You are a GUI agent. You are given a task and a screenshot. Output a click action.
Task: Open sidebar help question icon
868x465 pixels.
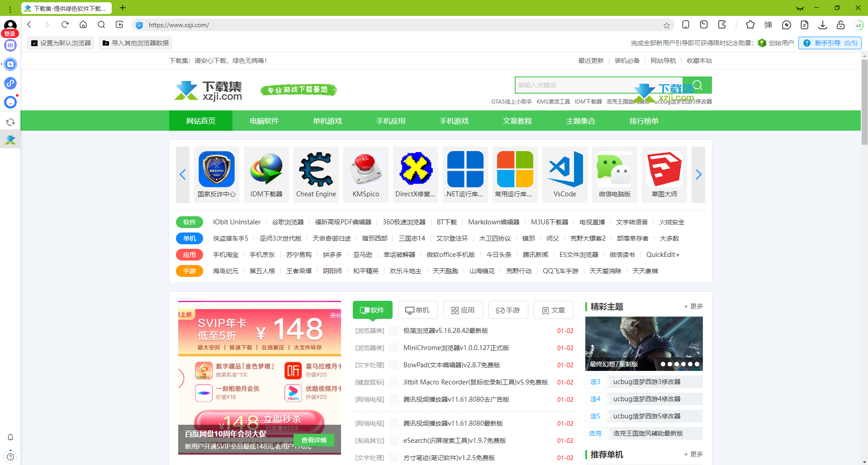tap(10, 457)
